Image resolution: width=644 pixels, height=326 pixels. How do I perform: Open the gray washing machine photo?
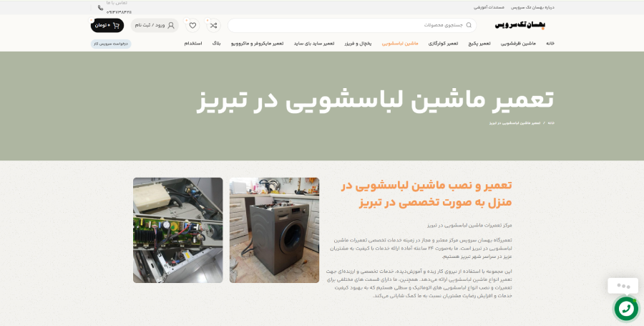pos(274,230)
